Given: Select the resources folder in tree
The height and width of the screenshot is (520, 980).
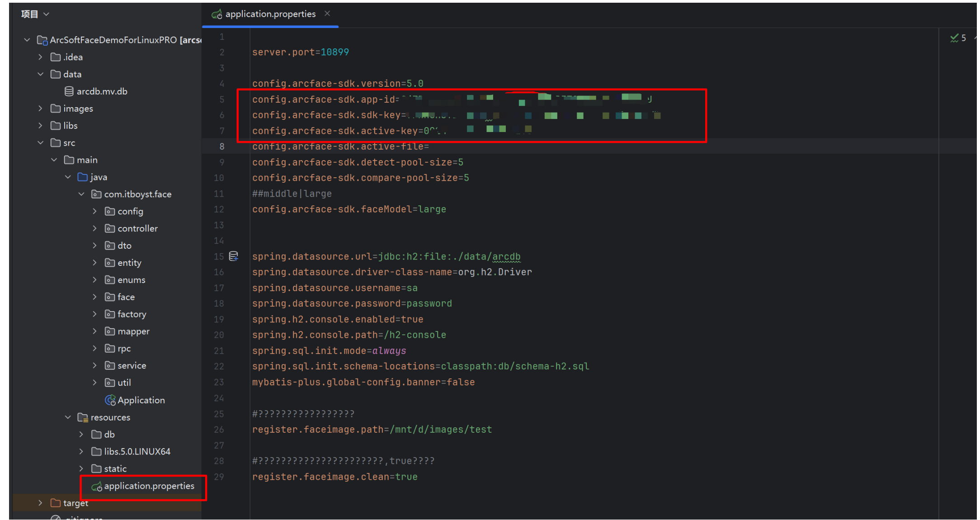Looking at the screenshot, I should point(110,417).
